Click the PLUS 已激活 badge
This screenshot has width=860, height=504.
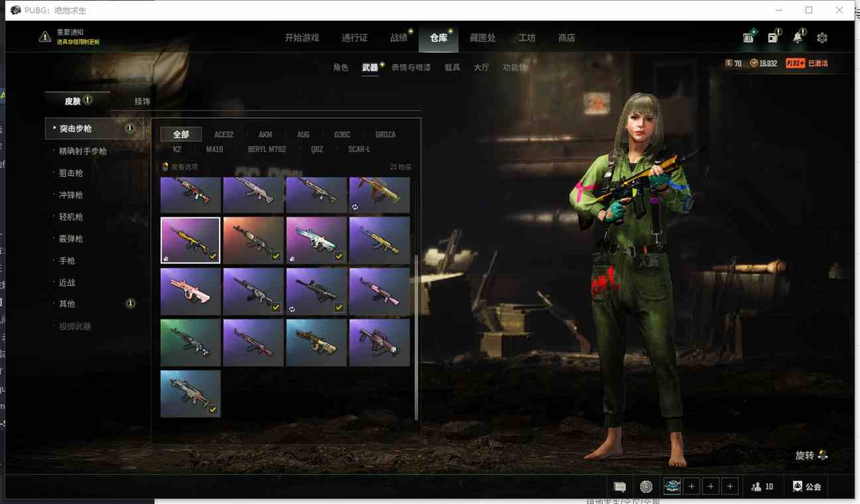[x=807, y=63]
